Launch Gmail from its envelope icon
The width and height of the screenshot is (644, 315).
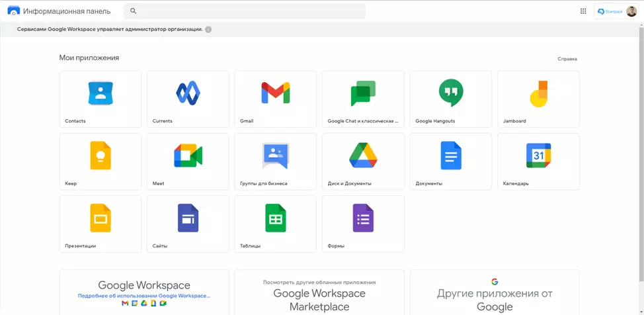tap(276, 93)
